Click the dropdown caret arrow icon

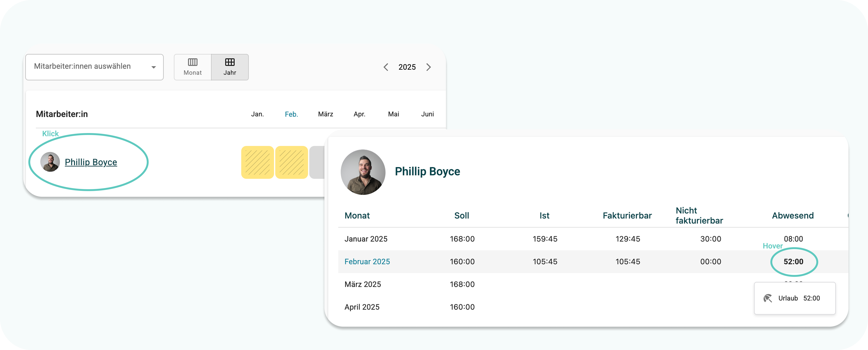click(x=154, y=67)
